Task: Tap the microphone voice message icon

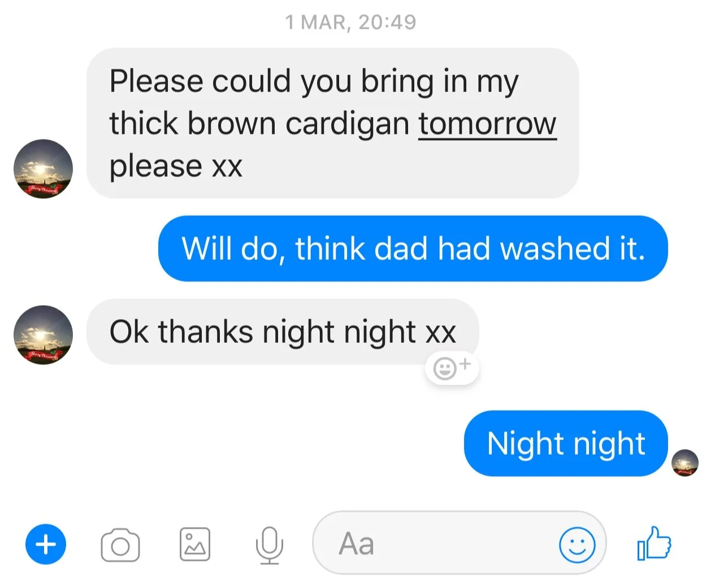Action: coord(270,545)
